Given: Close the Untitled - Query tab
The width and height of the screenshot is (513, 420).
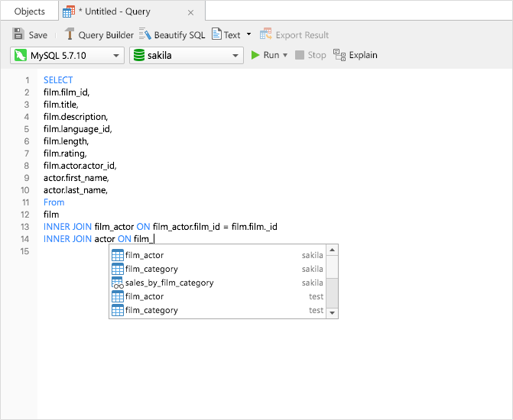Looking at the screenshot, I should (190, 13).
